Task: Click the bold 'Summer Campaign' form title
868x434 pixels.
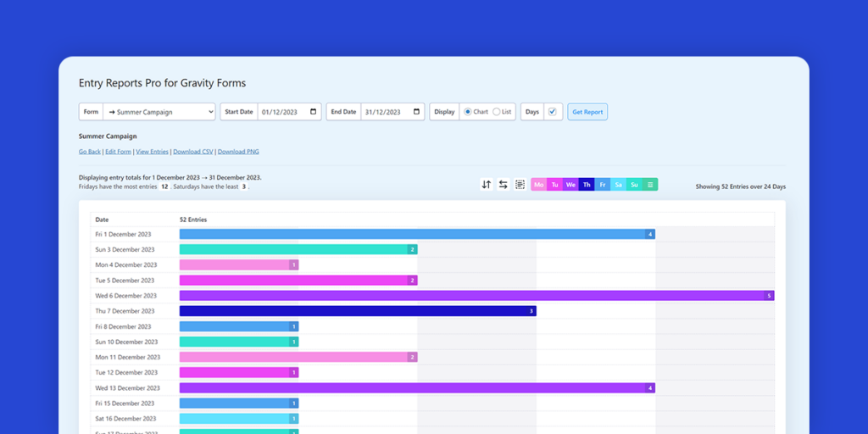Action: (108, 136)
